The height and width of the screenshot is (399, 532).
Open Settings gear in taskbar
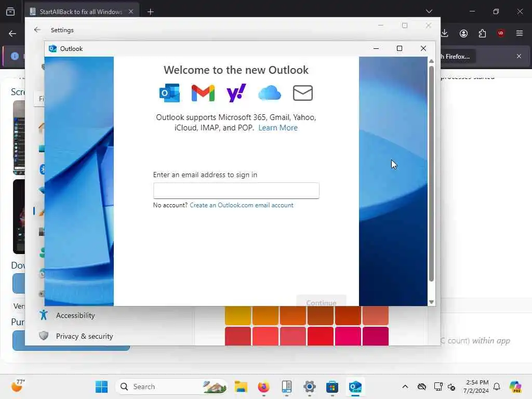coord(310,387)
